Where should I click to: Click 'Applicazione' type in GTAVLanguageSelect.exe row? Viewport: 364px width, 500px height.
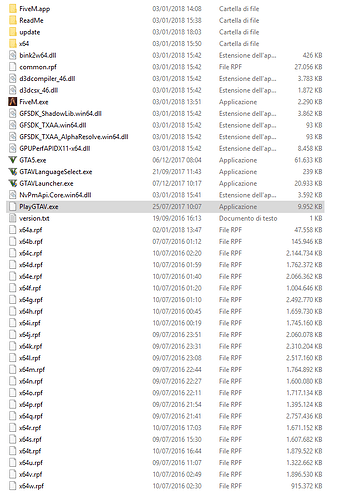[x=238, y=172]
